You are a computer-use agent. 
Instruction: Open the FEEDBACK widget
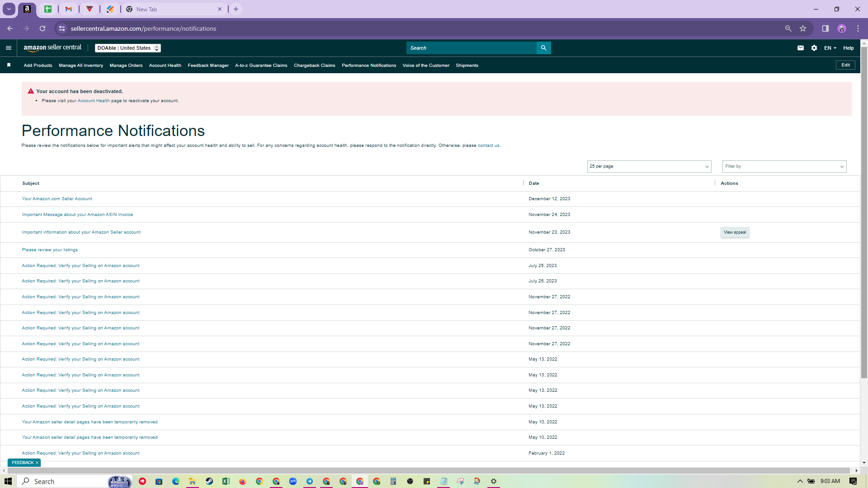(23, 463)
